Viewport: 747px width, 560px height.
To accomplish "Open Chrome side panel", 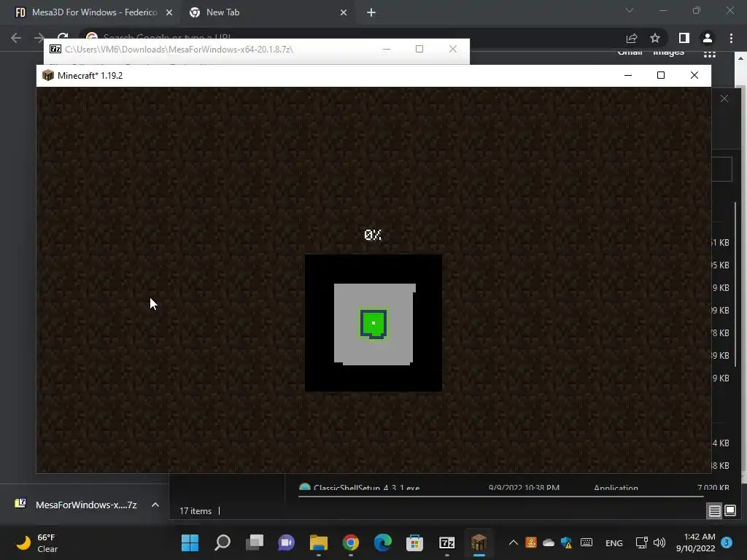I will 684,38.
